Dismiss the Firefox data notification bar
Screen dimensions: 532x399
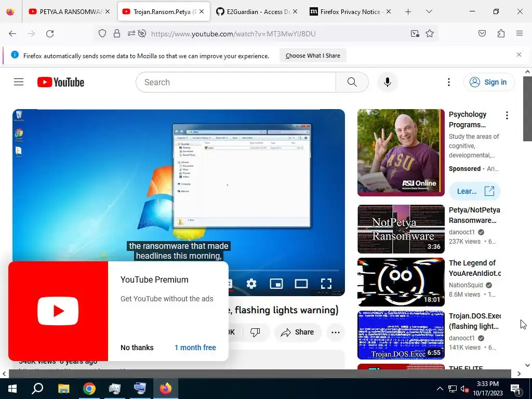(x=519, y=55)
